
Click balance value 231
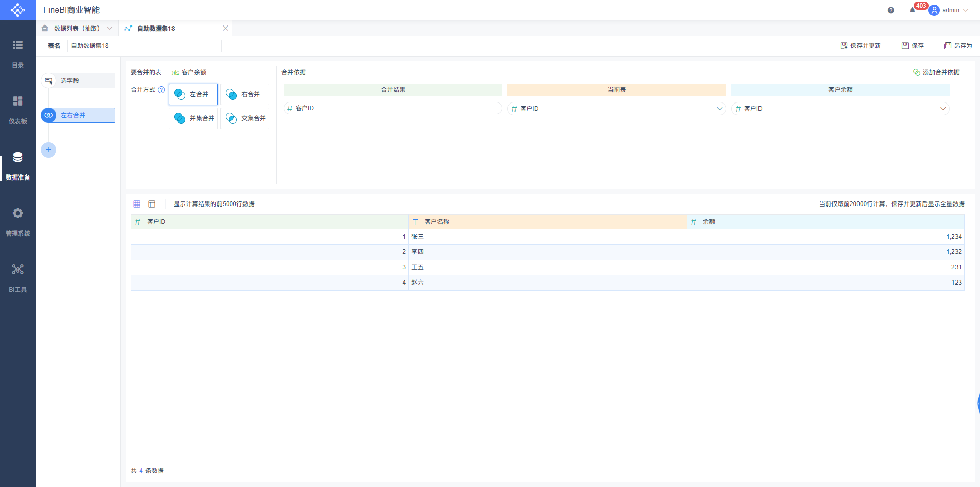pyautogui.click(x=957, y=267)
